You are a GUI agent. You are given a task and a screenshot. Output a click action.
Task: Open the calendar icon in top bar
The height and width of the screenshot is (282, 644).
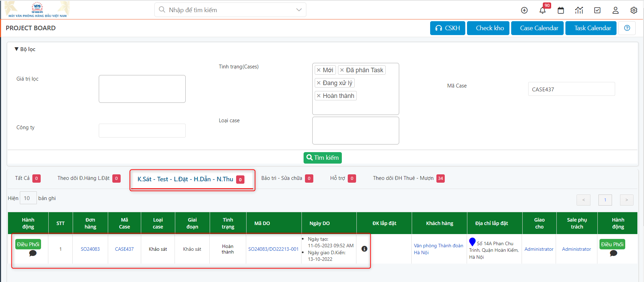point(561,10)
